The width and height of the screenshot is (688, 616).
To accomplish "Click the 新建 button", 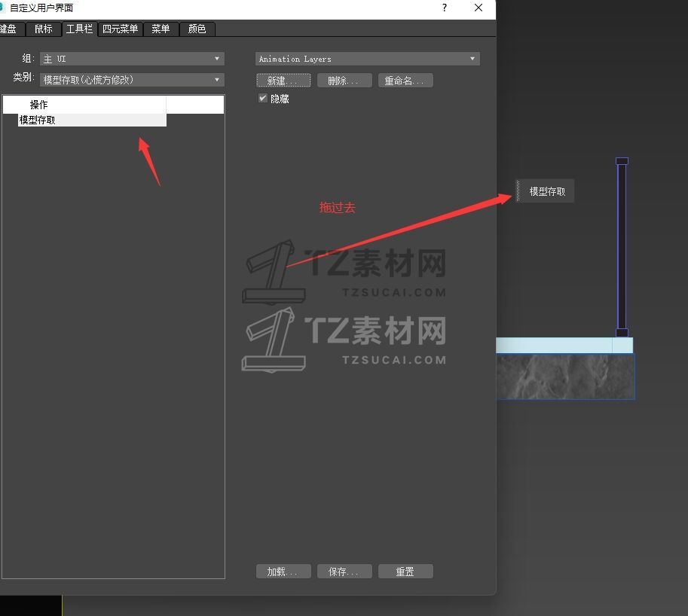I will 283,81.
